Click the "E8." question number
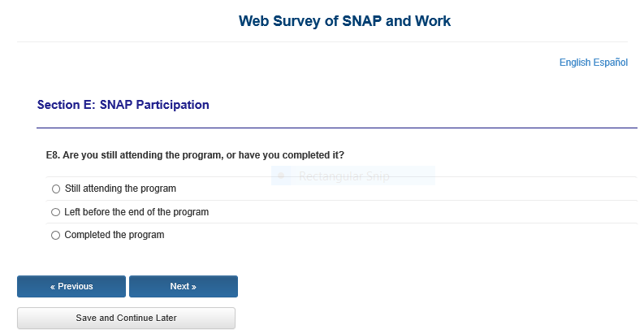644x334 pixels. coord(53,154)
